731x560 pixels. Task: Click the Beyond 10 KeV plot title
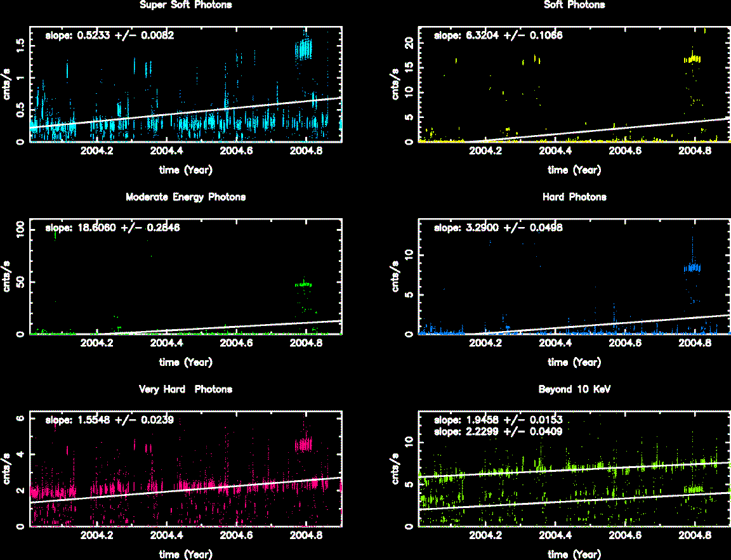point(574,389)
